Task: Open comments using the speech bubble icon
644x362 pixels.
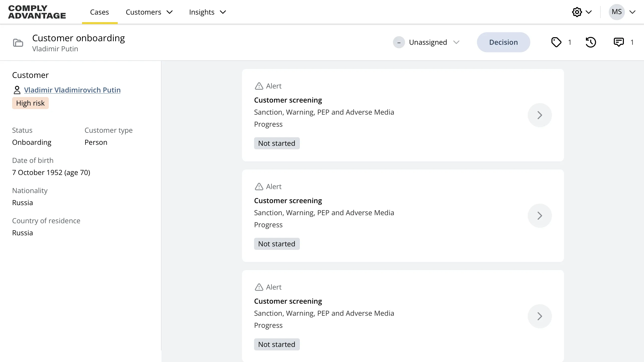Action: pos(619,42)
